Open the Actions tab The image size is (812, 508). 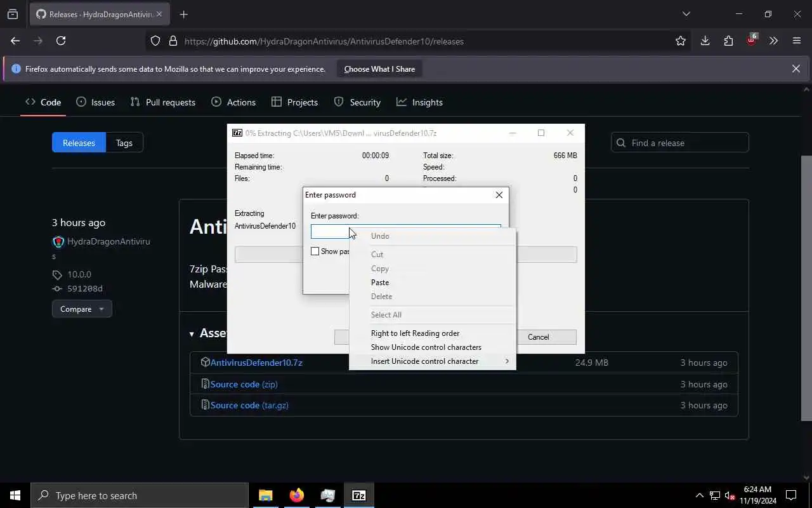click(233, 102)
